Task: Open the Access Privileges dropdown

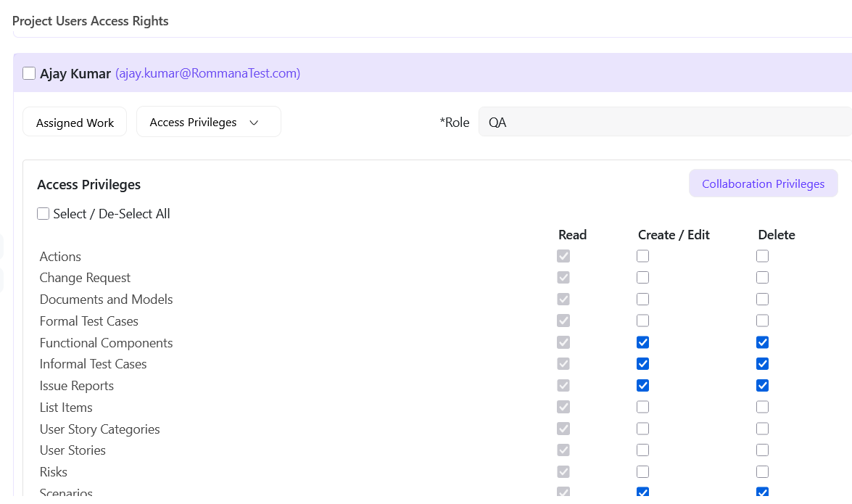Action: (x=208, y=121)
